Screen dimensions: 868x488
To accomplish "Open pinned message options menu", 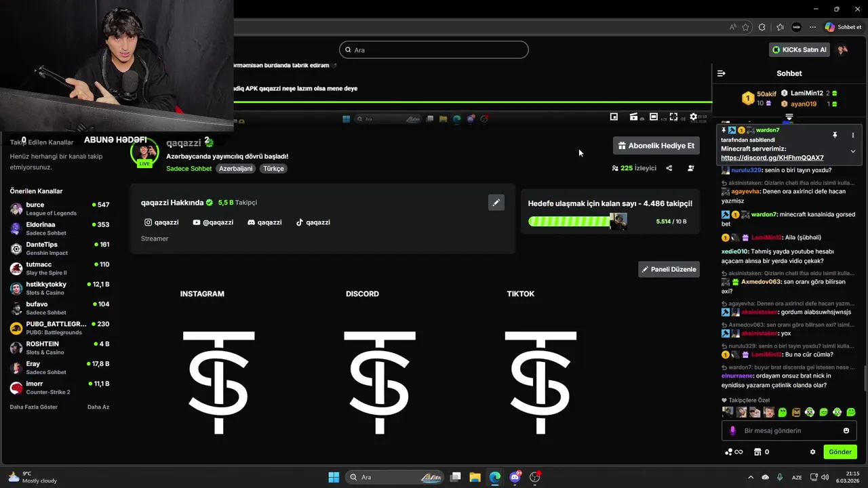I will [x=853, y=136].
